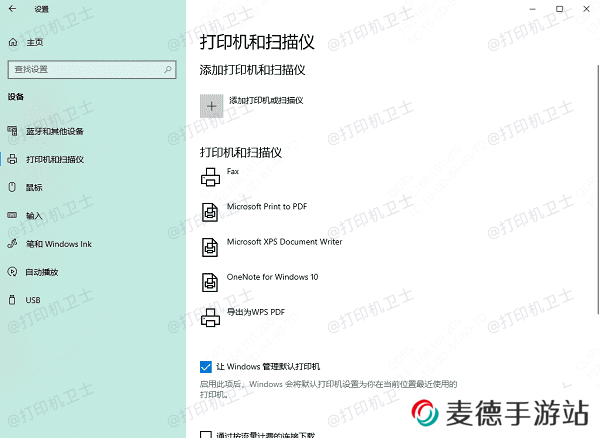Click the mouse icon beside 鼠标
Image resolution: width=600 pixels, height=438 pixels.
pos(12,187)
